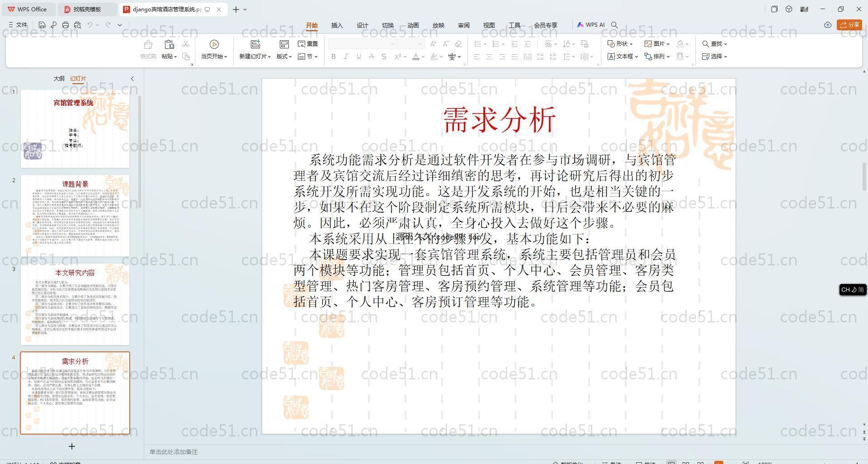Open the Text Box (文本框) dropdown

pos(623,57)
